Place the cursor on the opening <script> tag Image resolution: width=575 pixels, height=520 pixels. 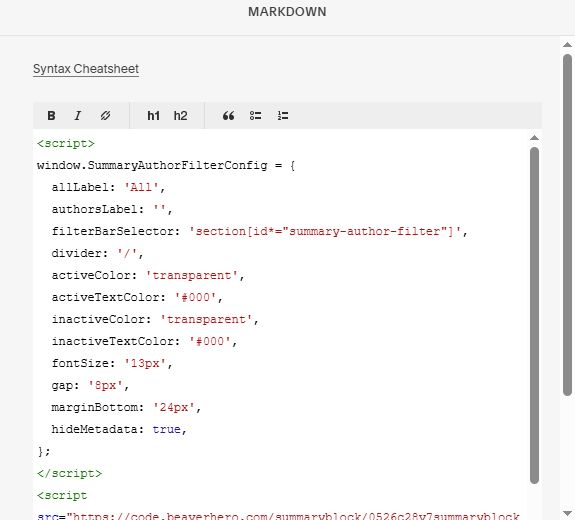pyautogui.click(x=66, y=143)
